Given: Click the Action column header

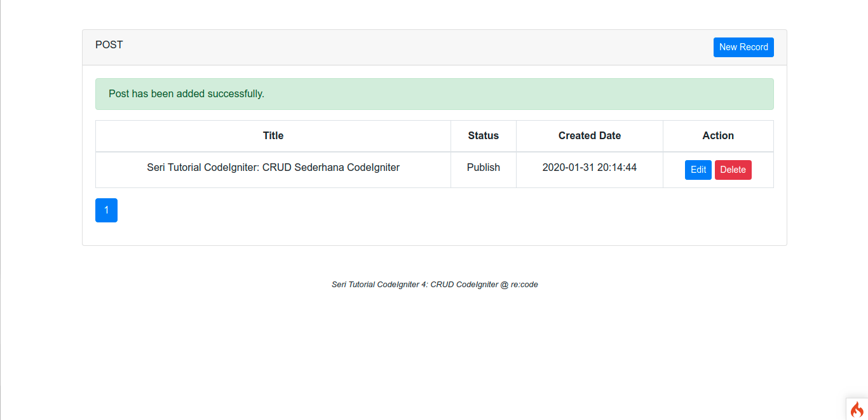Looking at the screenshot, I should (x=718, y=135).
